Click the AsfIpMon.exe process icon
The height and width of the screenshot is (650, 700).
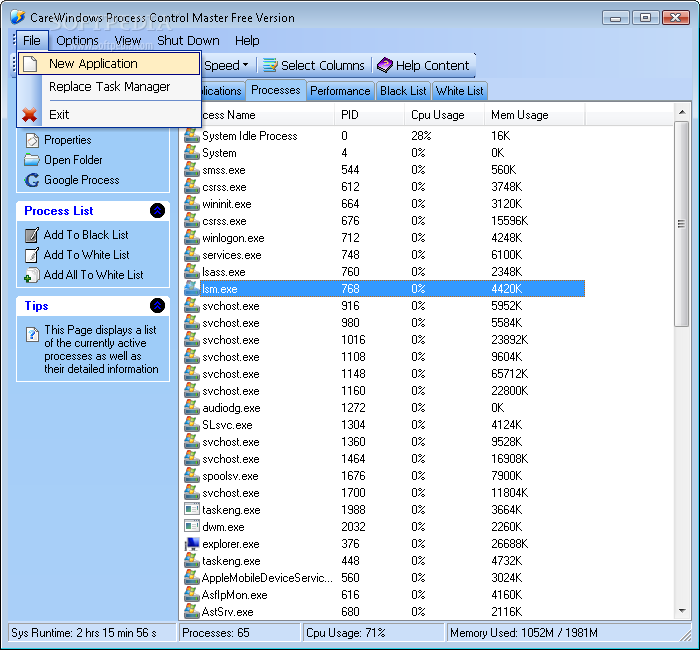[x=192, y=595]
